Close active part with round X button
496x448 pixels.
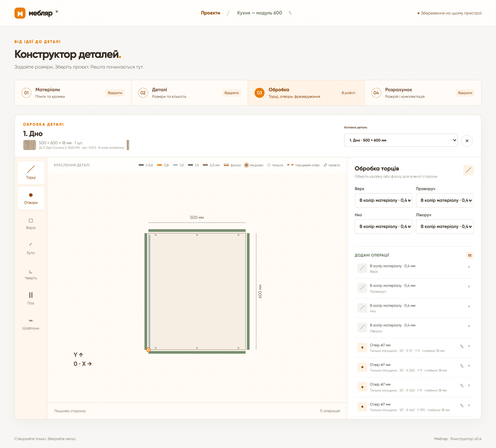click(467, 141)
